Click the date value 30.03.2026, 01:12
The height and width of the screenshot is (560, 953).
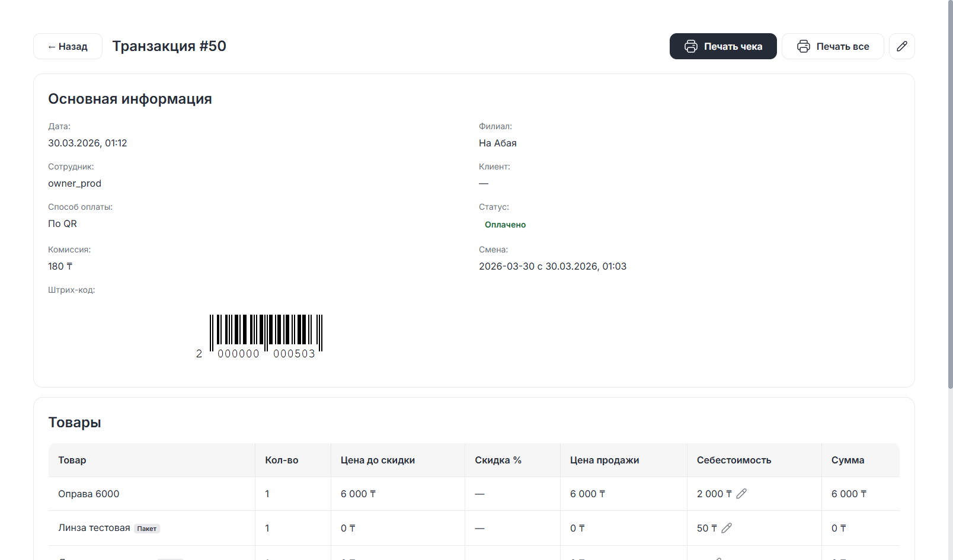pos(87,143)
